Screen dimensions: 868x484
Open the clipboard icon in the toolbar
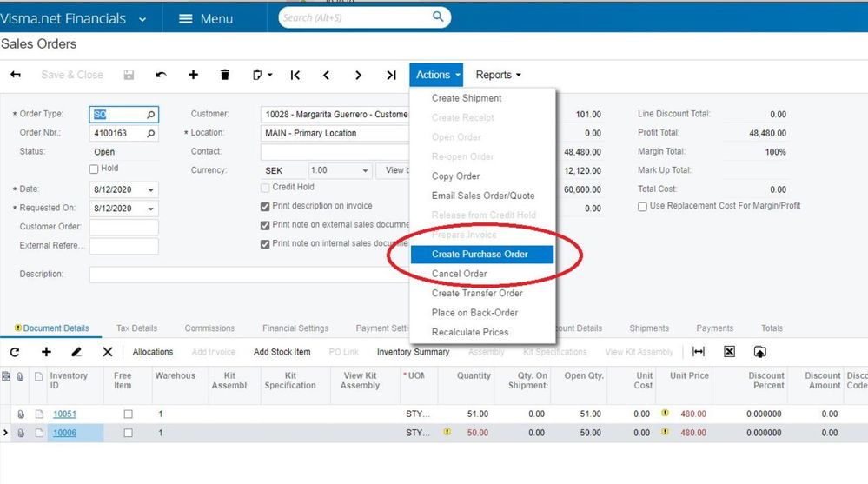[257, 75]
